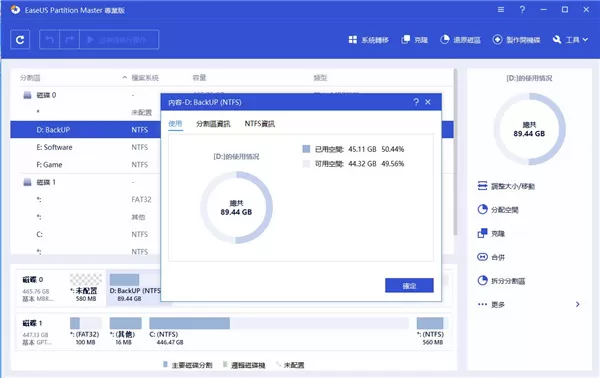Open the hamburger menu in title bar

click(501, 10)
